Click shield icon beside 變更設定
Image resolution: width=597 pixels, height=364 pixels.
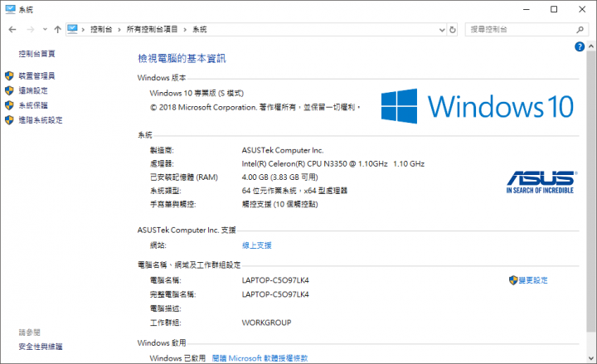[513, 280]
